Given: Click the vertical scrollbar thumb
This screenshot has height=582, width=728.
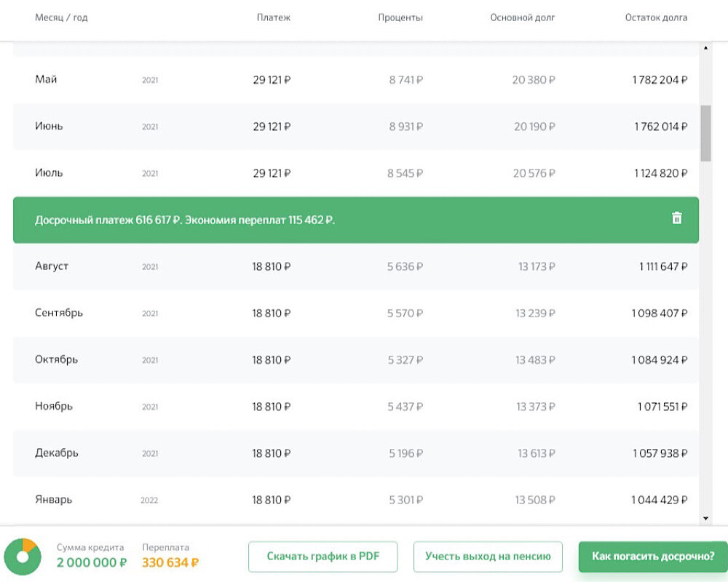Looking at the screenshot, I should click(x=705, y=133).
